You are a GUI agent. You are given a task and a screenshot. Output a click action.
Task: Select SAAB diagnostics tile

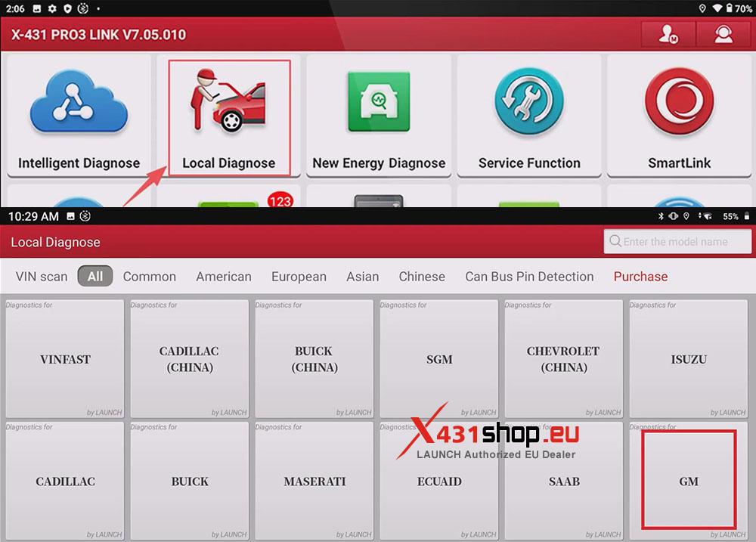click(x=564, y=481)
